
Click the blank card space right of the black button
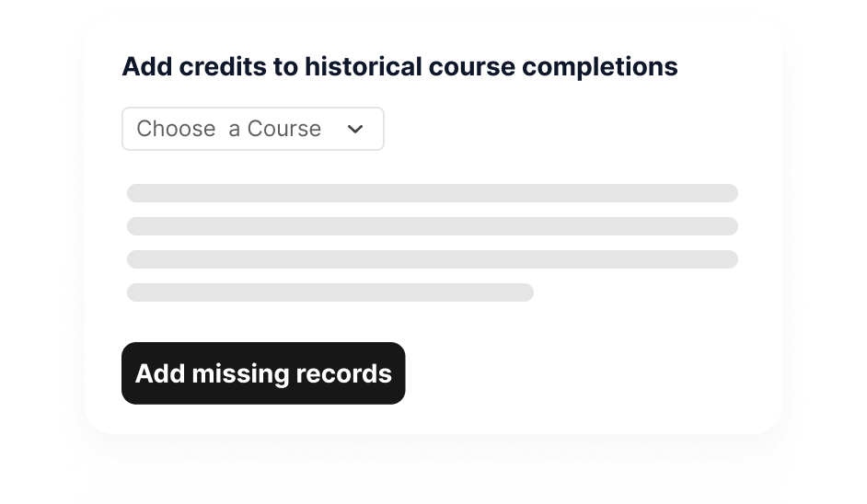coord(589,373)
